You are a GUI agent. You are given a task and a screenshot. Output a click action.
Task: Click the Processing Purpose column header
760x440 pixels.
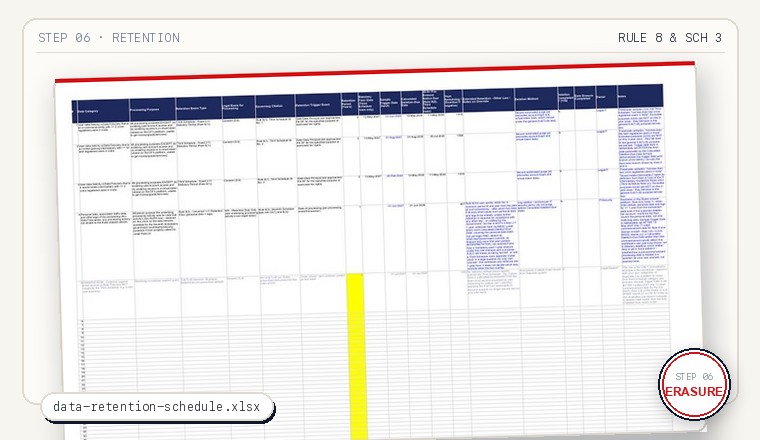(152, 110)
